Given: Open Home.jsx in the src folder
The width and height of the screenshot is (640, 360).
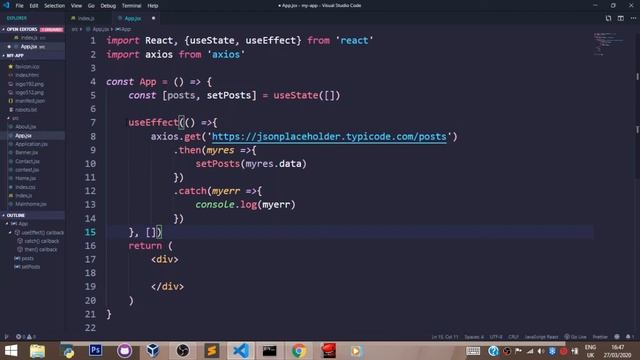Looking at the screenshot, I should tap(25, 178).
